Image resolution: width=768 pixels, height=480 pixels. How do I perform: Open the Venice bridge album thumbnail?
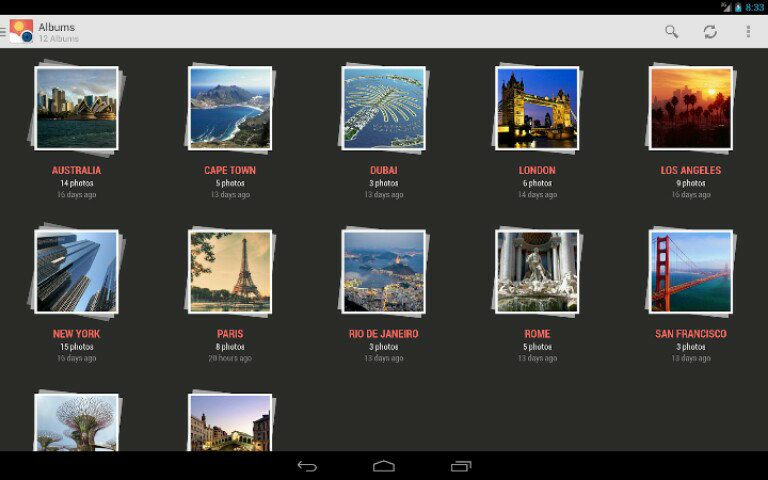[x=230, y=422]
